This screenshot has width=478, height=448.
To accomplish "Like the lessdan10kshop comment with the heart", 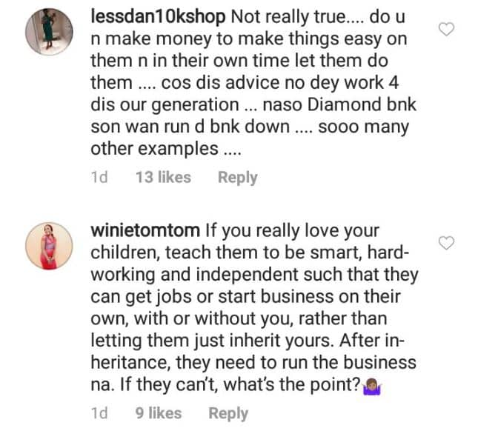I will coord(447,29).
